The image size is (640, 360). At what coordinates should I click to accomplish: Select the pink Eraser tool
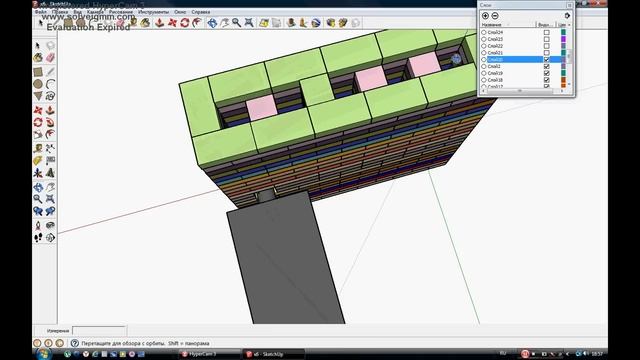50,58
